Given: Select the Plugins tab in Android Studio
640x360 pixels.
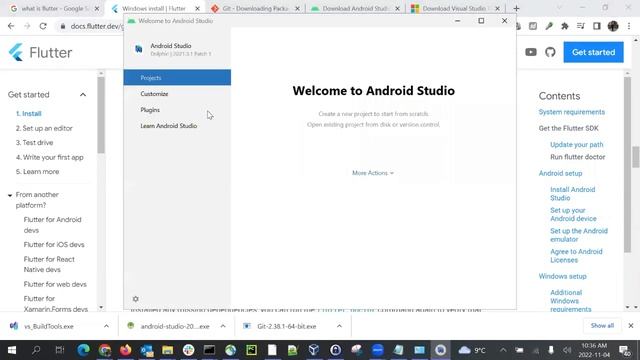Looking at the screenshot, I should coord(177,110).
